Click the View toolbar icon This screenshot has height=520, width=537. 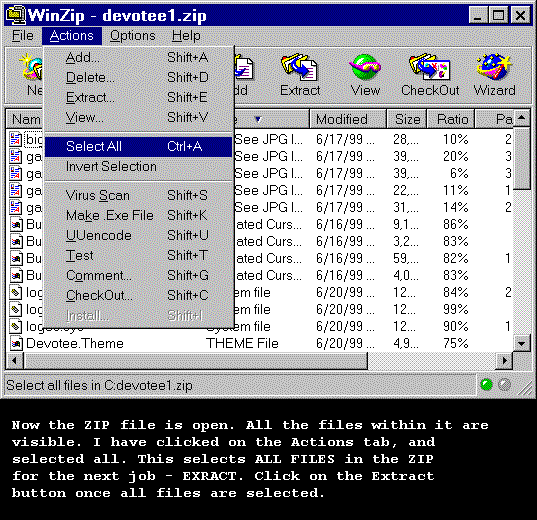[x=365, y=75]
